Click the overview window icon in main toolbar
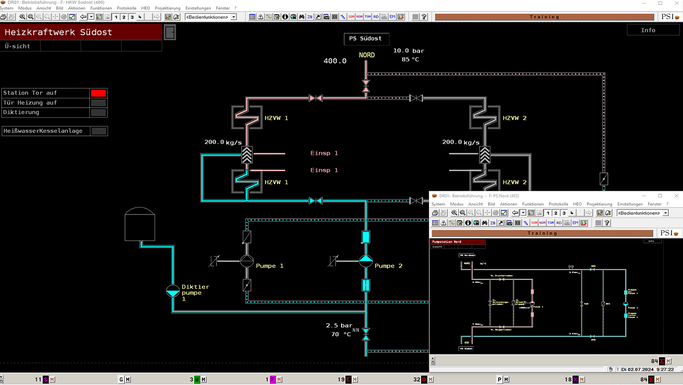Image resolution: width=683 pixels, height=385 pixels. point(72,17)
